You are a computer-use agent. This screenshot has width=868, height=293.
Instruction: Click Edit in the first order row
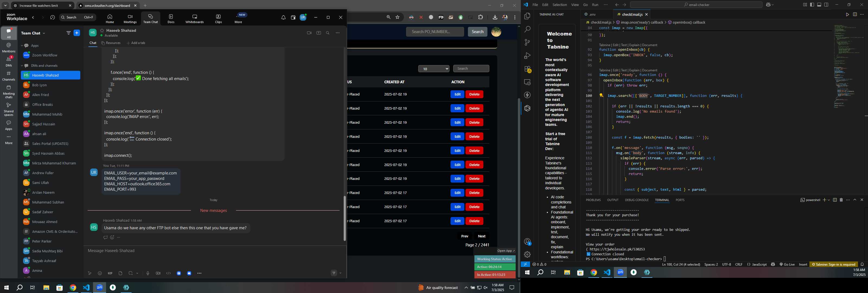tap(457, 94)
